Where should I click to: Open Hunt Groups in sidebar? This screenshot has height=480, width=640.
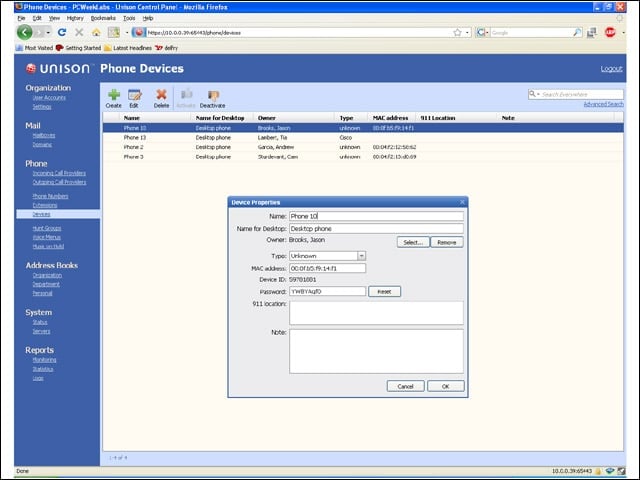(x=47, y=228)
